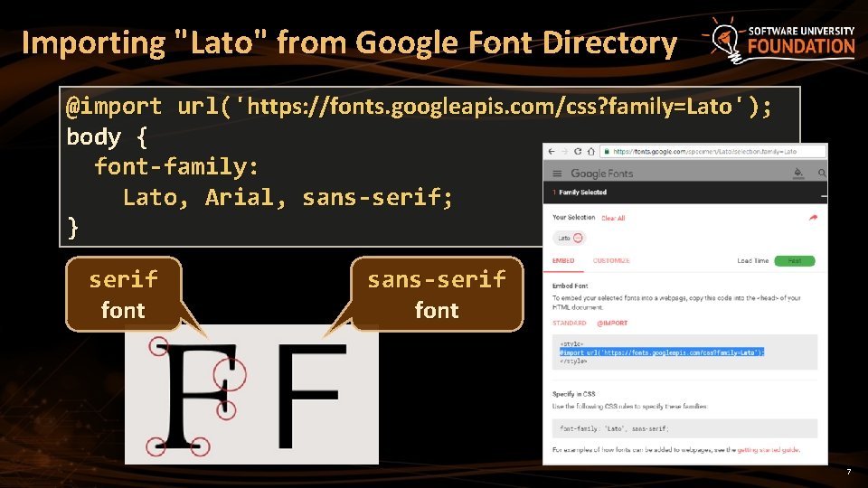This screenshot has height=488, width=868.
Task: Click the 'body {' line in slide code
Action: (107, 137)
